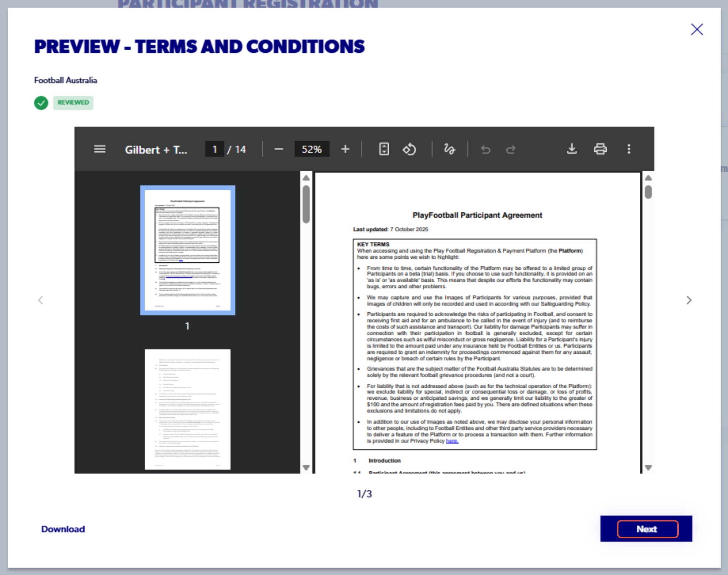Click the Download link
728x575 pixels.
63,529
